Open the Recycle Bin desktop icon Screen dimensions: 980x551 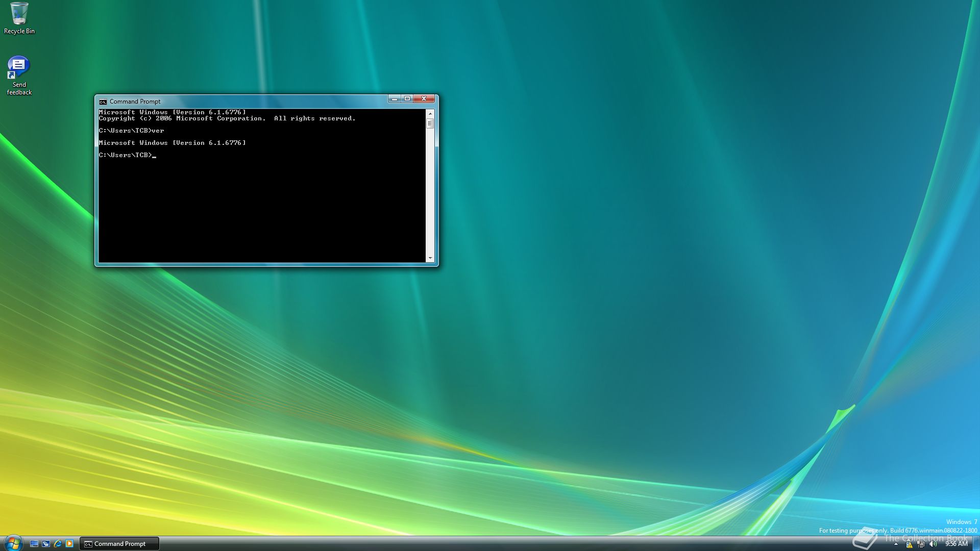point(19,18)
